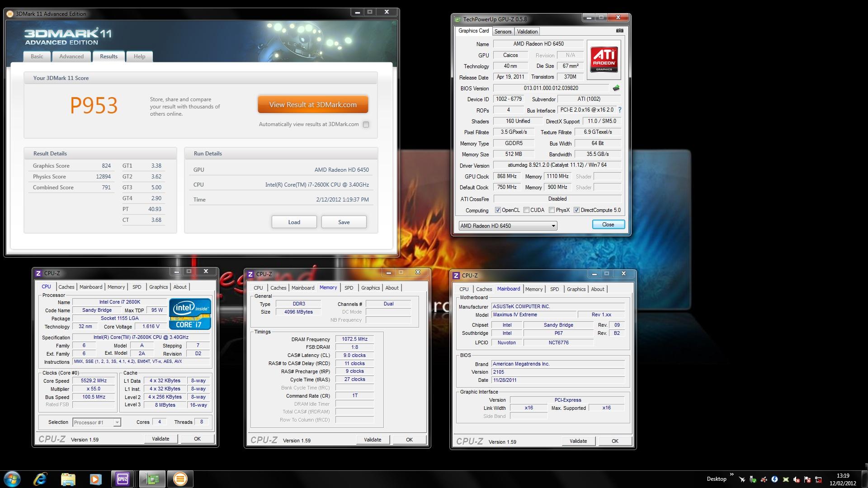Image resolution: width=868 pixels, height=488 pixels.
Task: Toggle OpenCL checkbox in GPU-Z
Action: pos(498,210)
